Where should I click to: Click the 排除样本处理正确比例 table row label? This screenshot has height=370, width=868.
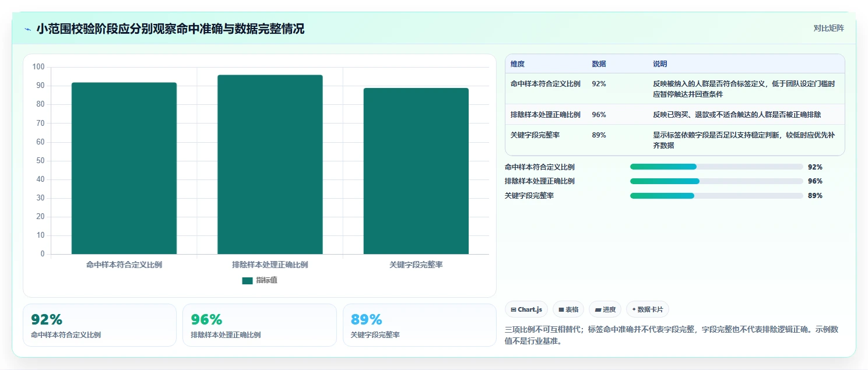tap(546, 115)
